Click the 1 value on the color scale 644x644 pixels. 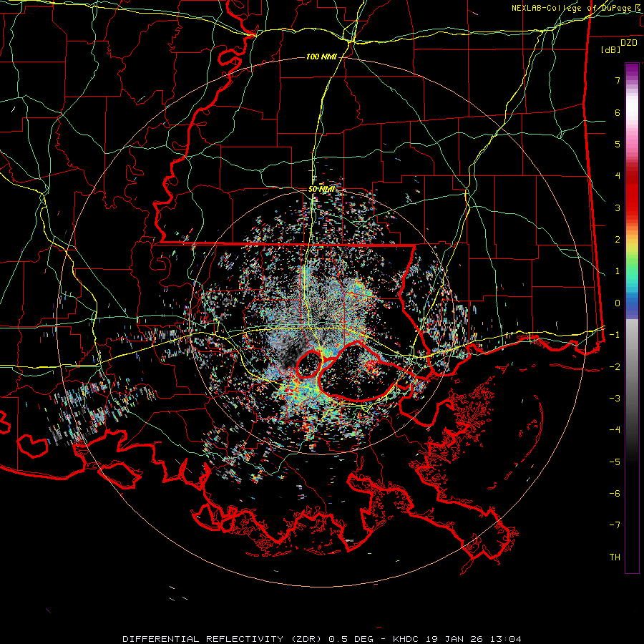(618, 271)
